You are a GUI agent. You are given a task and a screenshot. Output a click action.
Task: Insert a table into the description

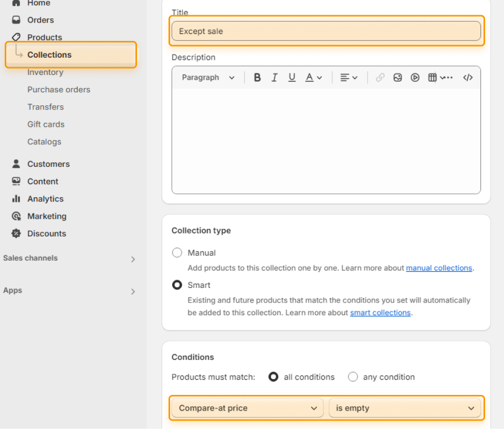(x=432, y=78)
